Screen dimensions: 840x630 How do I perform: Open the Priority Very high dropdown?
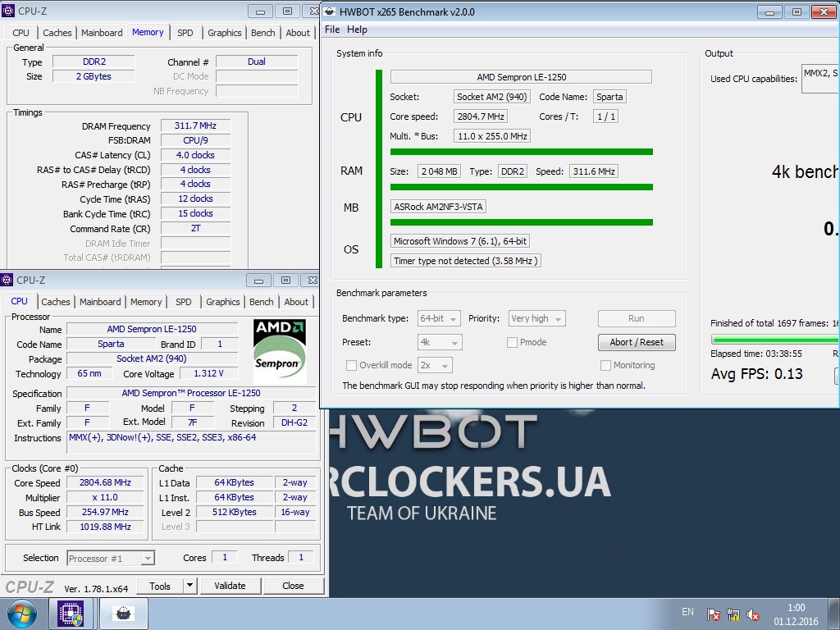536,319
